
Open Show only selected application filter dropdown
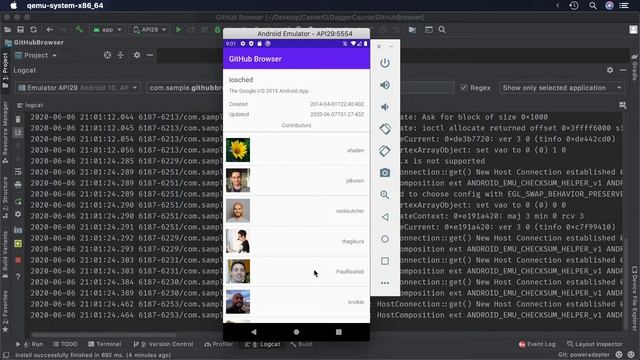[562, 88]
